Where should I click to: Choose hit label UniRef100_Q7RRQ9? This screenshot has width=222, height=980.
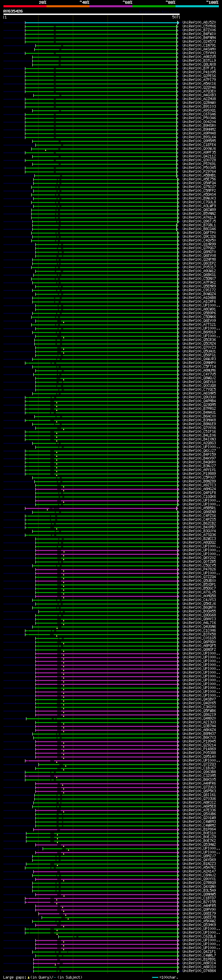click(x=199, y=883)
